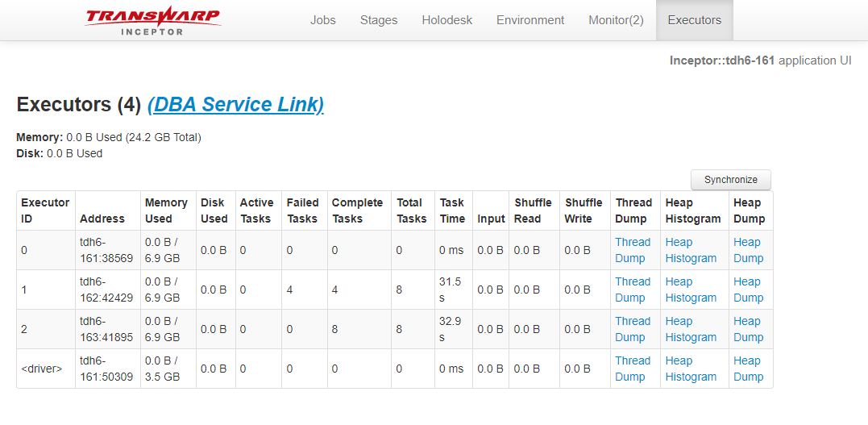Viewport: 868px width, 425px height.
Task: Open Thread Dump for executor 2
Action: click(633, 329)
